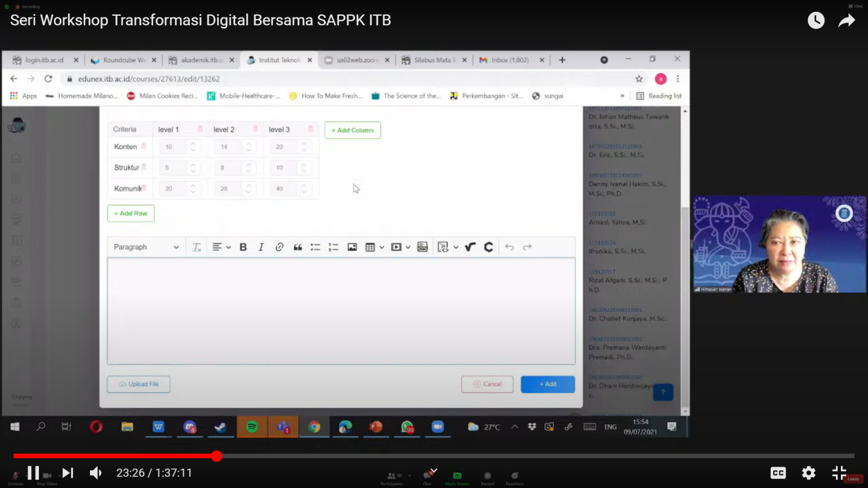Edit the Komunik level 1 score field
Screen dimensions: 868x488
(173, 189)
